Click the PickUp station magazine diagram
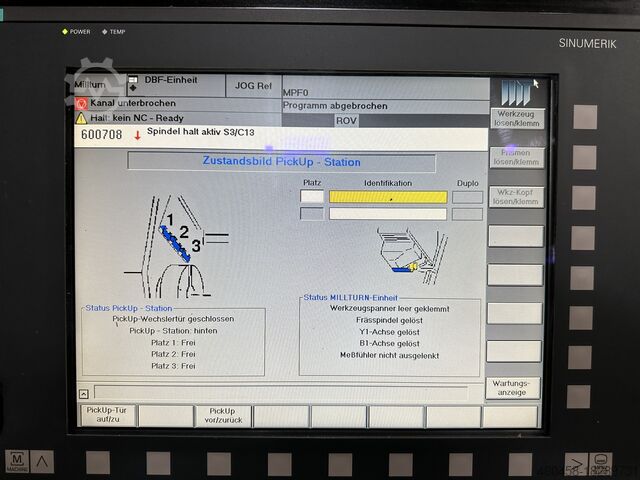 point(178,247)
